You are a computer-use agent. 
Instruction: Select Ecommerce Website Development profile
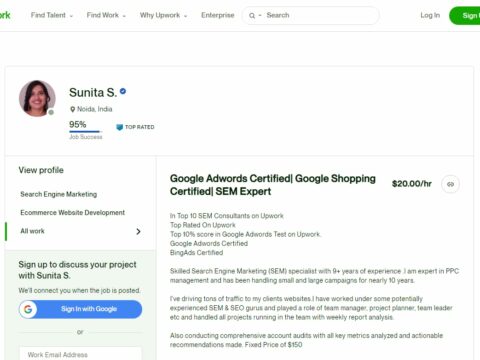(72, 212)
